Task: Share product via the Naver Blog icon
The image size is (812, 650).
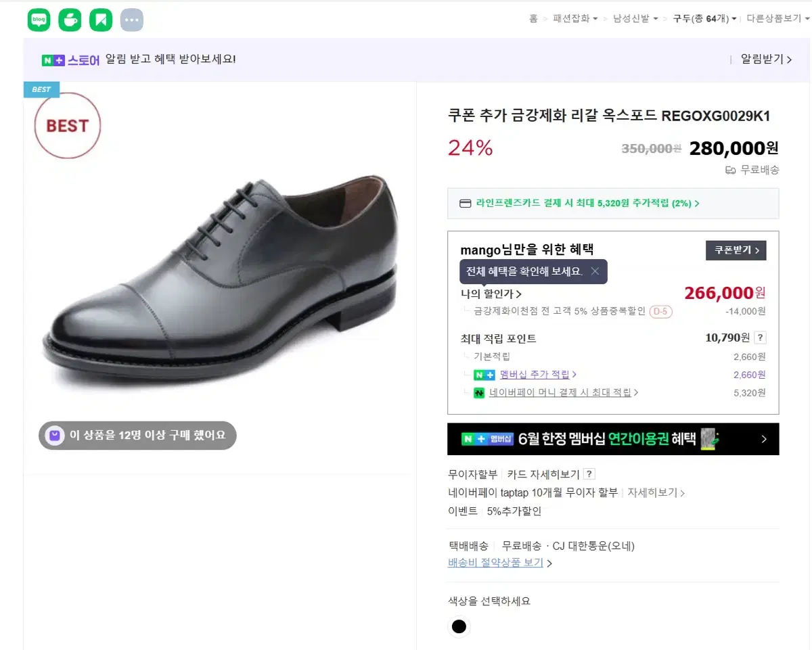Action: [39, 20]
